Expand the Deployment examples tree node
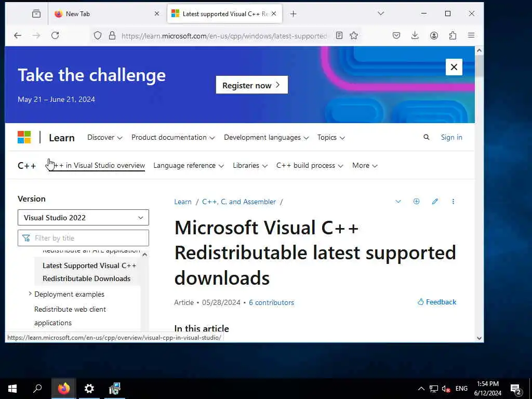This screenshot has width=532, height=399. pyautogui.click(x=30, y=294)
